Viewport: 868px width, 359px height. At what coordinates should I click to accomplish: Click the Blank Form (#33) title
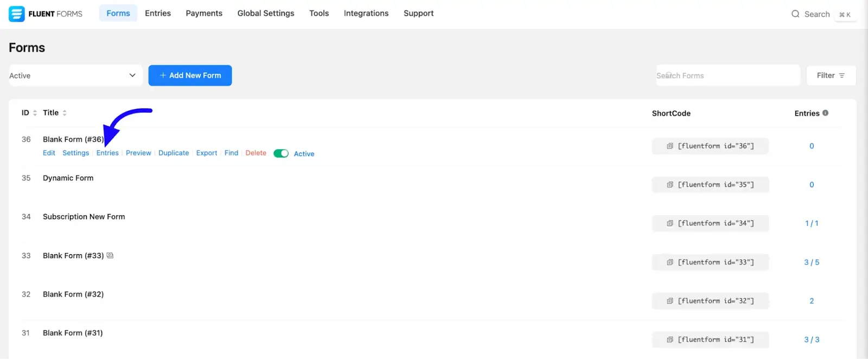pyautogui.click(x=73, y=256)
